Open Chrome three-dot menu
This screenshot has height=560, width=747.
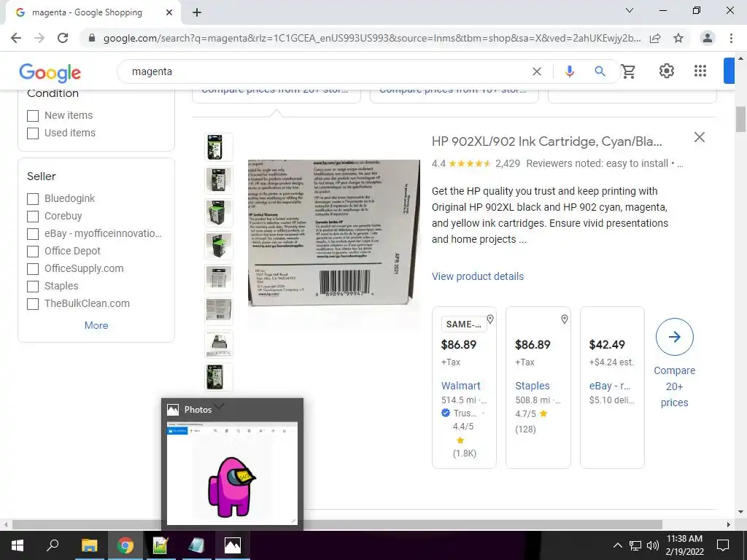click(731, 38)
